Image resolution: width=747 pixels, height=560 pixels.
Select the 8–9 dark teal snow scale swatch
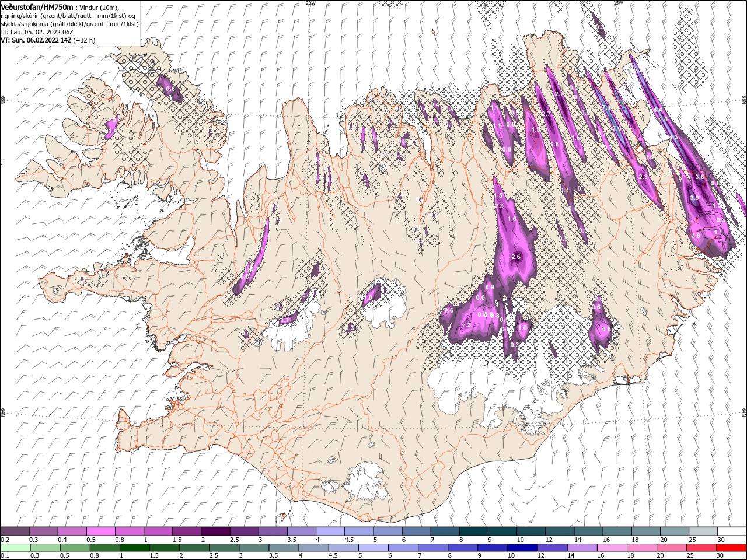[474, 531]
